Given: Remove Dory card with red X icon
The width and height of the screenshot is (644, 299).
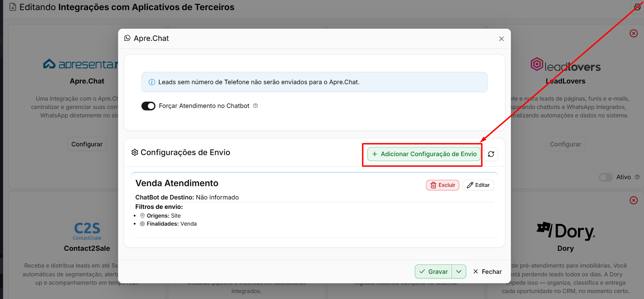Looking at the screenshot, I should pos(634,200).
